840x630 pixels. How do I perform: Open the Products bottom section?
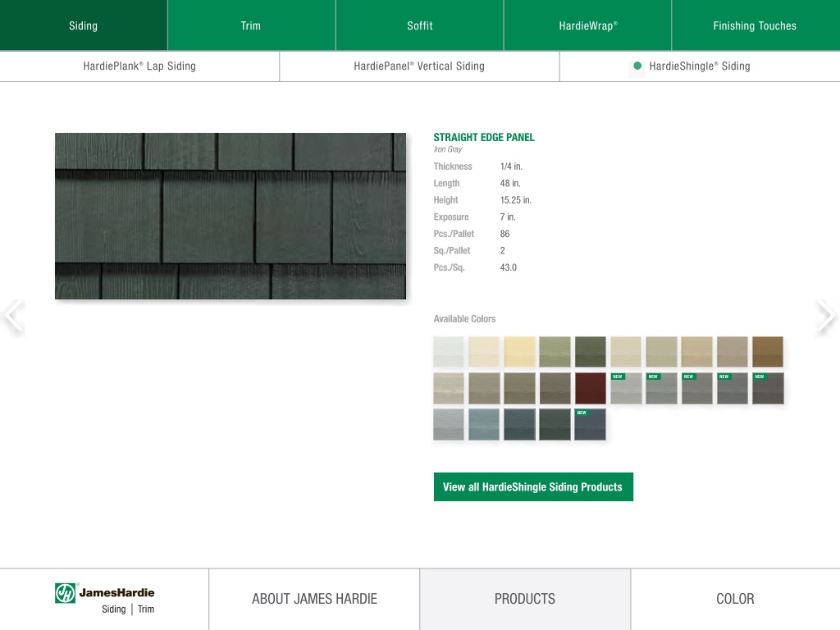click(x=525, y=599)
